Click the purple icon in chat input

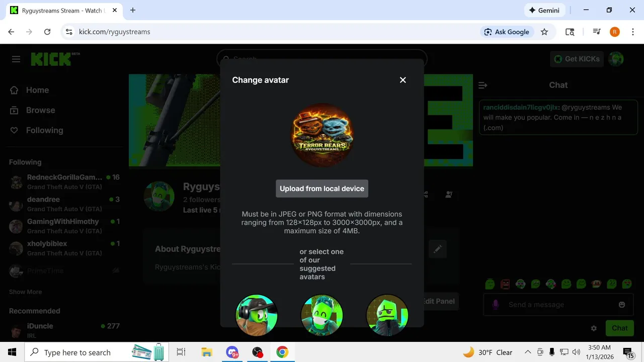click(x=496, y=304)
